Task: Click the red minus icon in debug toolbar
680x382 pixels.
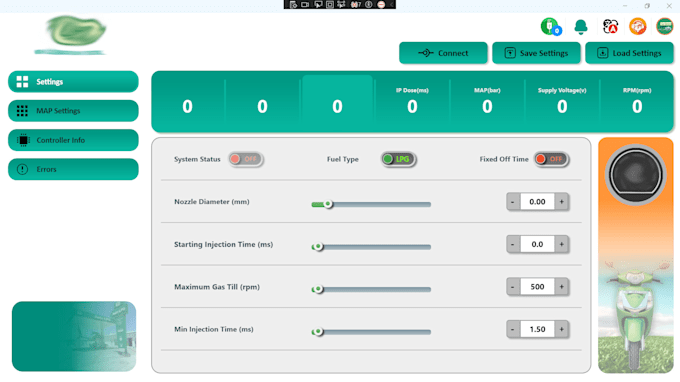Action: pos(381,4)
